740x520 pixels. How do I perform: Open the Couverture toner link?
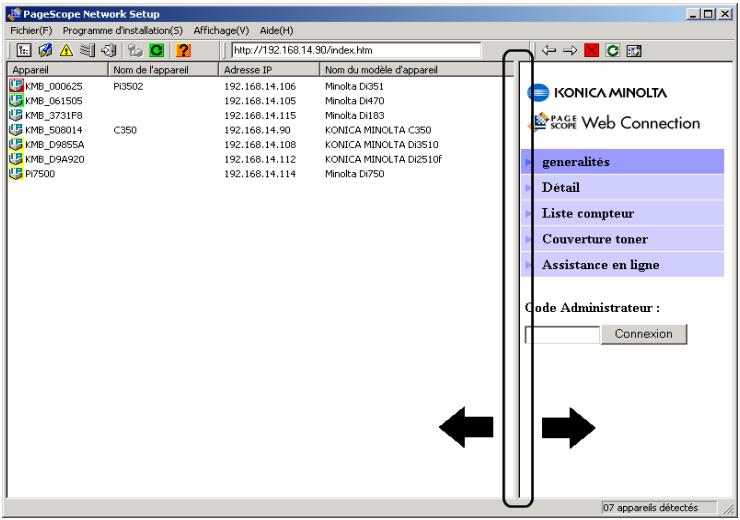pos(622,239)
